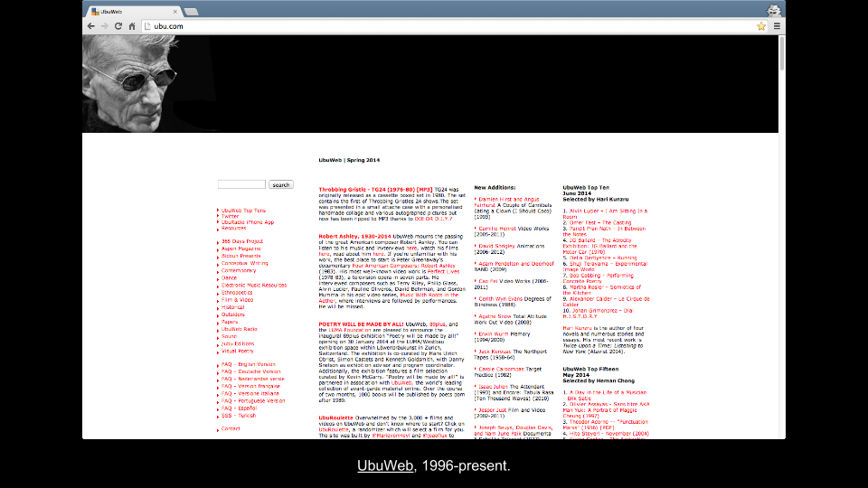Open the Contact sidebar link

tap(231, 428)
